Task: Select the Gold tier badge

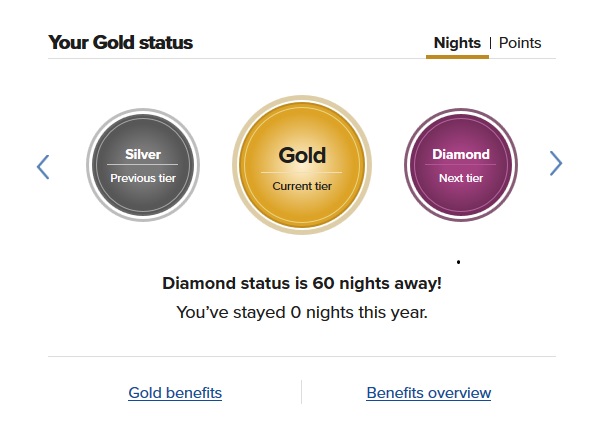Action: click(x=302, y=165)
